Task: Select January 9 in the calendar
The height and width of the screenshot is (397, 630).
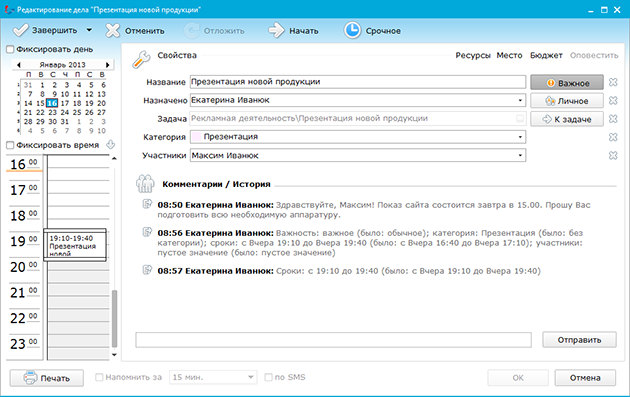Action: tap(54, 94)
